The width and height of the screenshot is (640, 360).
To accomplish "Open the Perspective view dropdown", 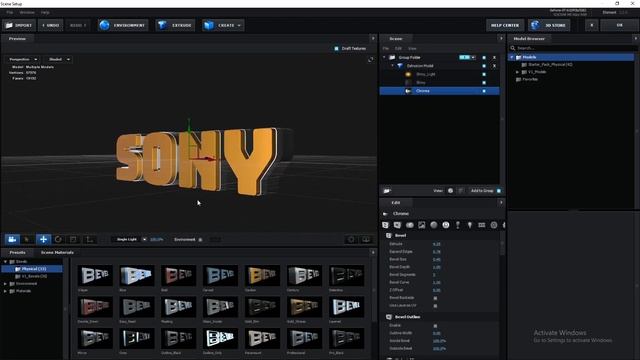I will [23, 60].
